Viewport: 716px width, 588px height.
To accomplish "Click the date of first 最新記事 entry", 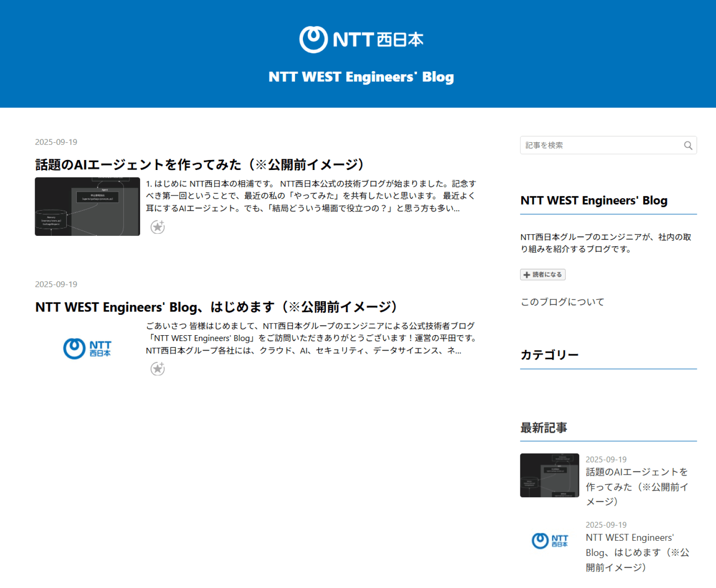I will (x=606, y=460).
